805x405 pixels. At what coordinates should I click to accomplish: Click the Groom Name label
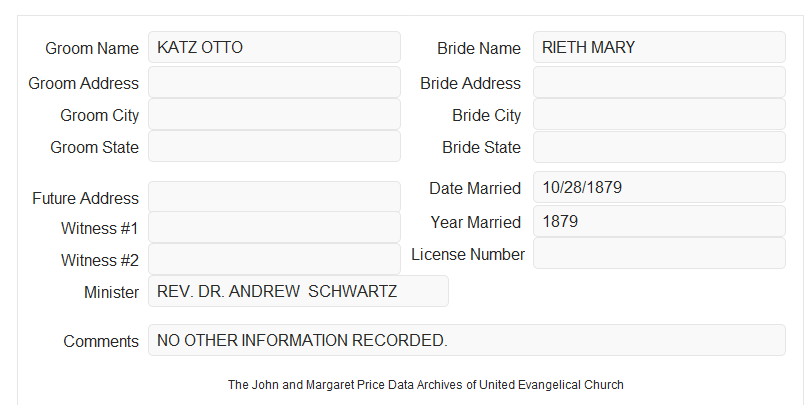click(x=92, y=48)
